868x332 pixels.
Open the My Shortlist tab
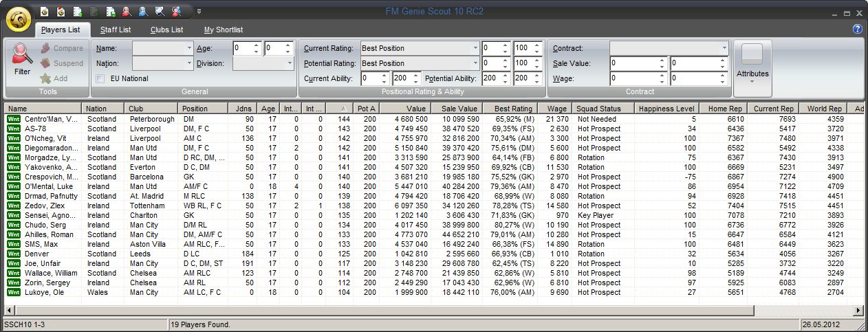pos(223,30)
